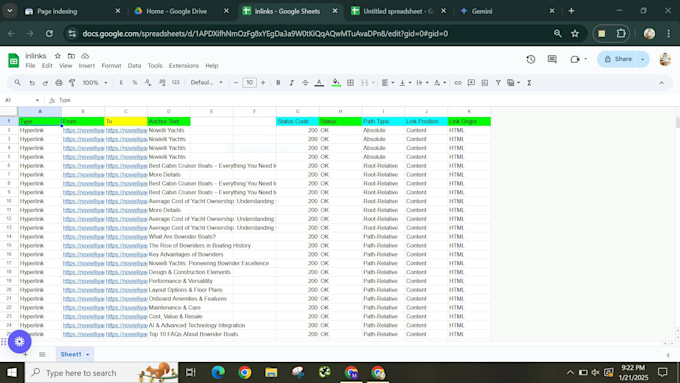Activate the paint format tool
680x383 pixels.
[x=72, y=82]
